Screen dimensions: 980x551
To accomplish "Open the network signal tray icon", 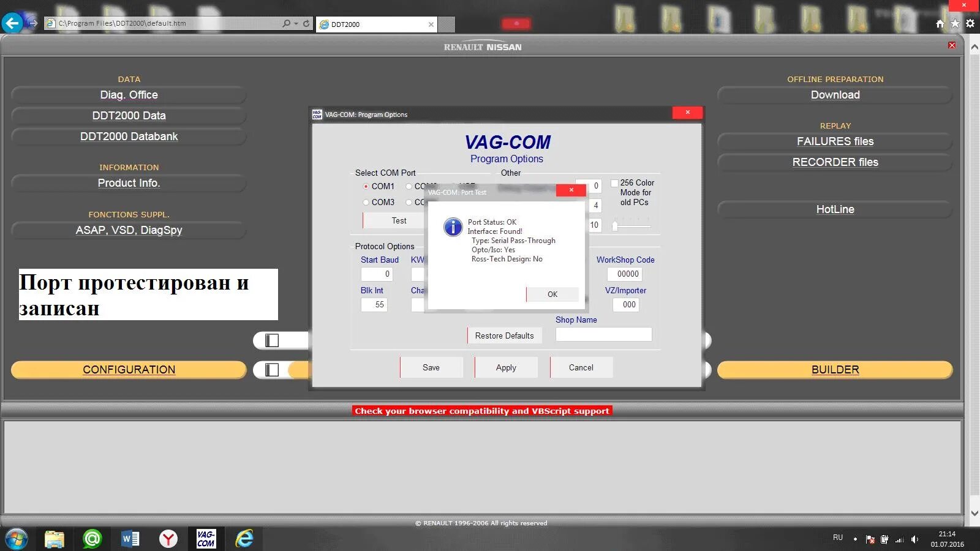I will point(900,539).
